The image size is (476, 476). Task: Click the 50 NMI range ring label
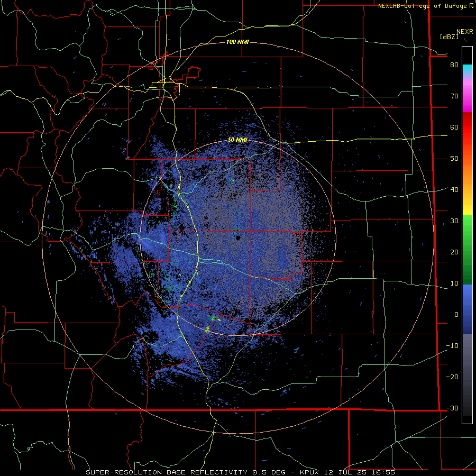pos(237,140)
